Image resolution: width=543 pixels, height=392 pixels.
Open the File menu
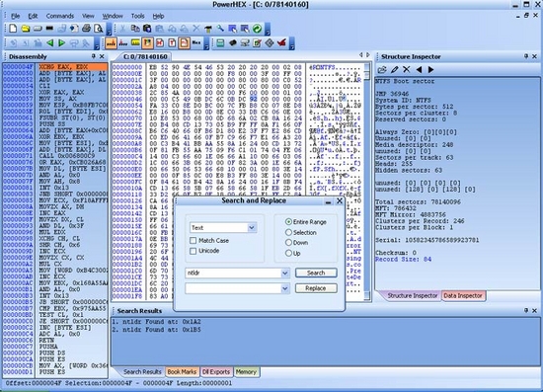coord(15,16)
